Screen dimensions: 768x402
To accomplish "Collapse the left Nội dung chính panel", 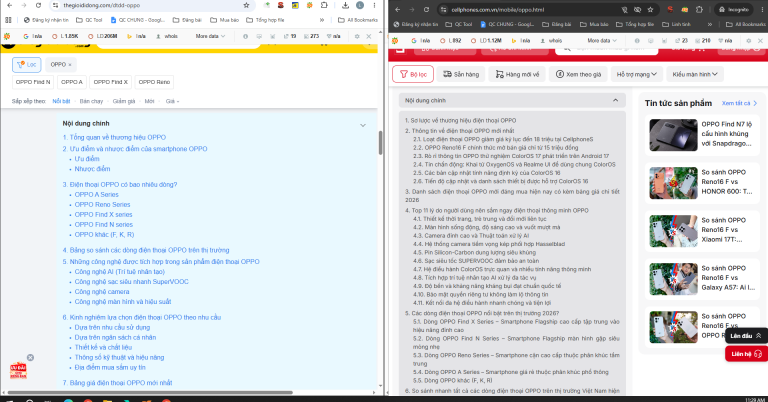I will pyautogui.click(x=363, y=125).
